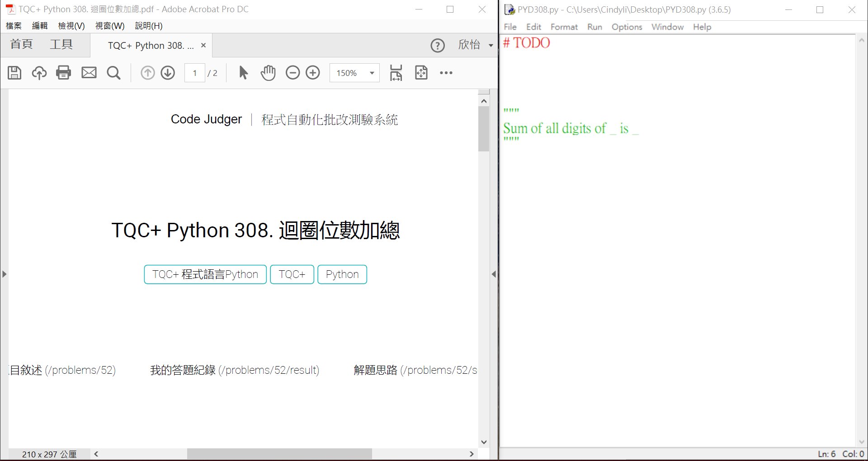Screen dimensions: 868x461
Task: Open the Options menu in IDLE
Action: click(x=627, y=27)
